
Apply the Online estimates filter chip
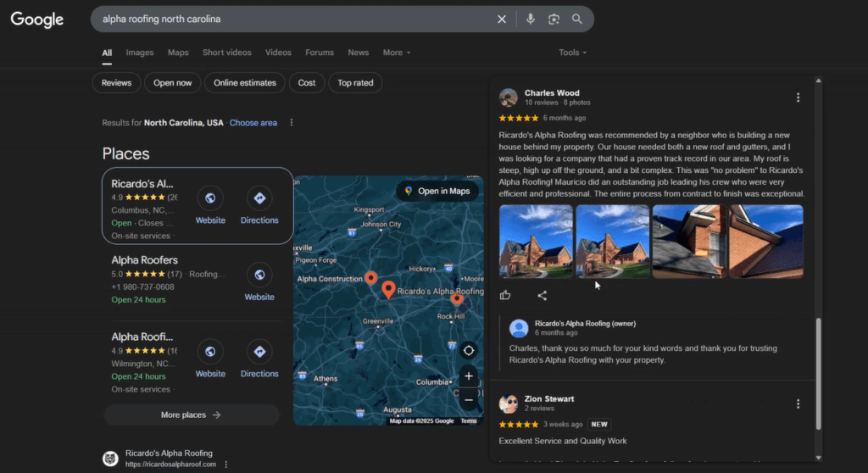[245, 83]
